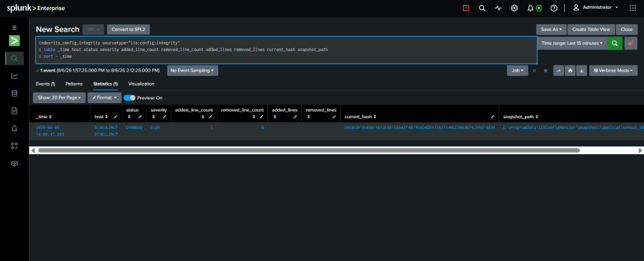The height and width of the screenshot is (261, 644).
Task: Sort by status column arrows
Action: (128, 118)
